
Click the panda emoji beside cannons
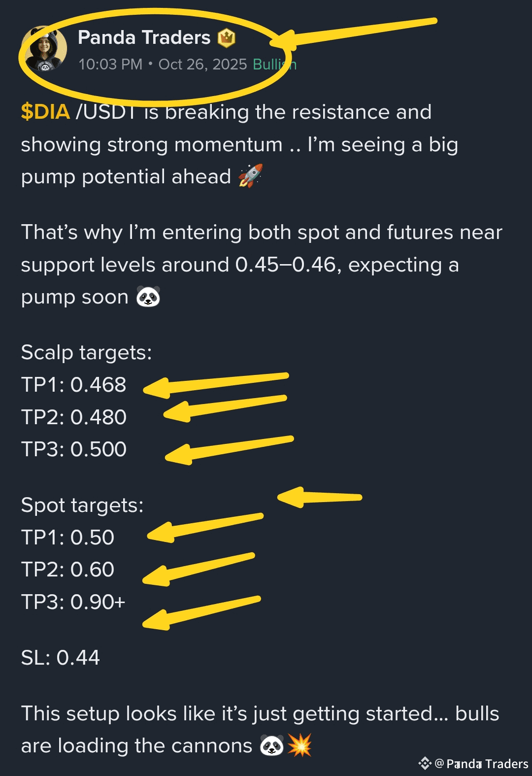point(272,745)
